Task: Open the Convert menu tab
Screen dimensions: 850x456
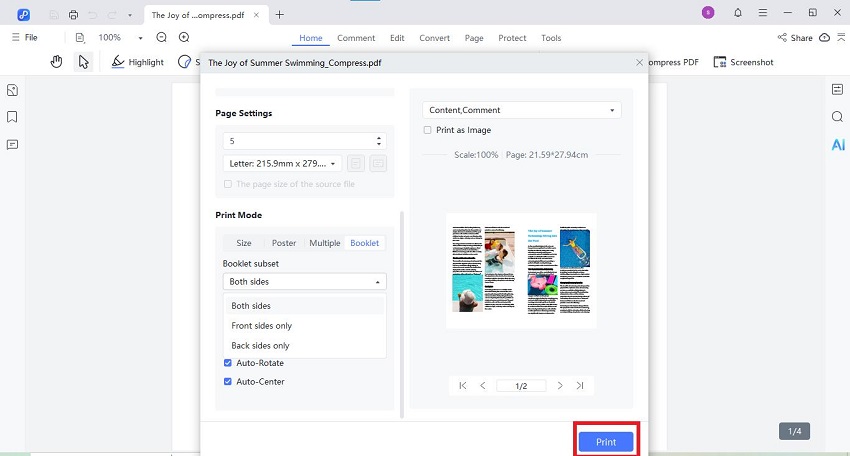Action: point(434,38)
